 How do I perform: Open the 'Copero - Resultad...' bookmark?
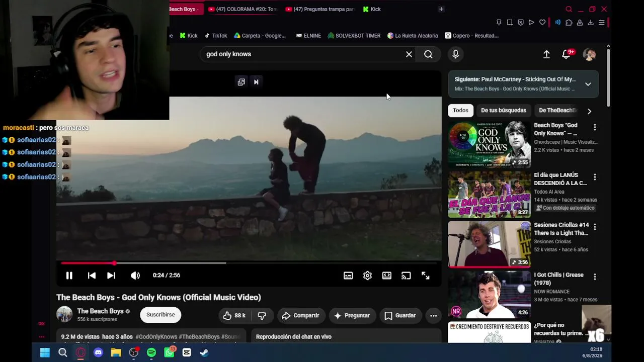(x=471, y=36)
